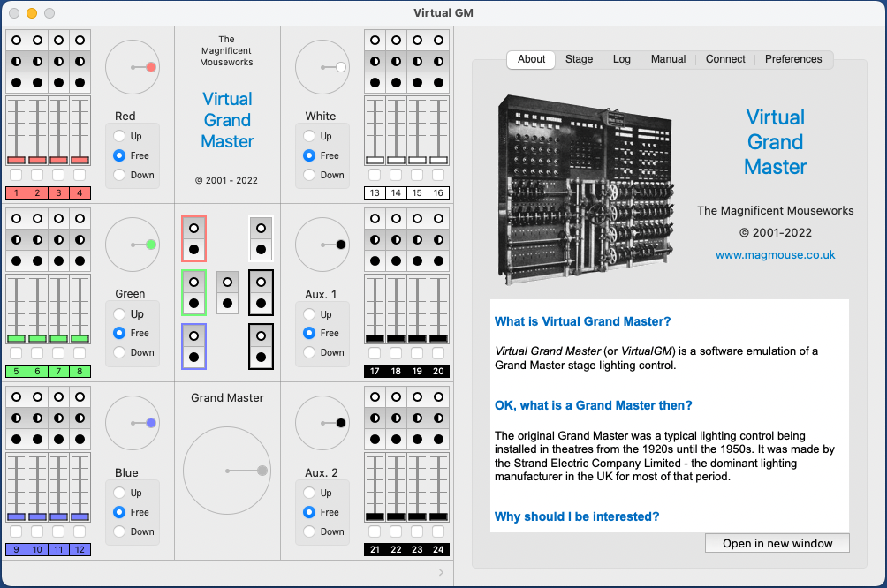Screen dimensions: 887x588
Task: Open the Preferences tab
Action: coord(792,59)
